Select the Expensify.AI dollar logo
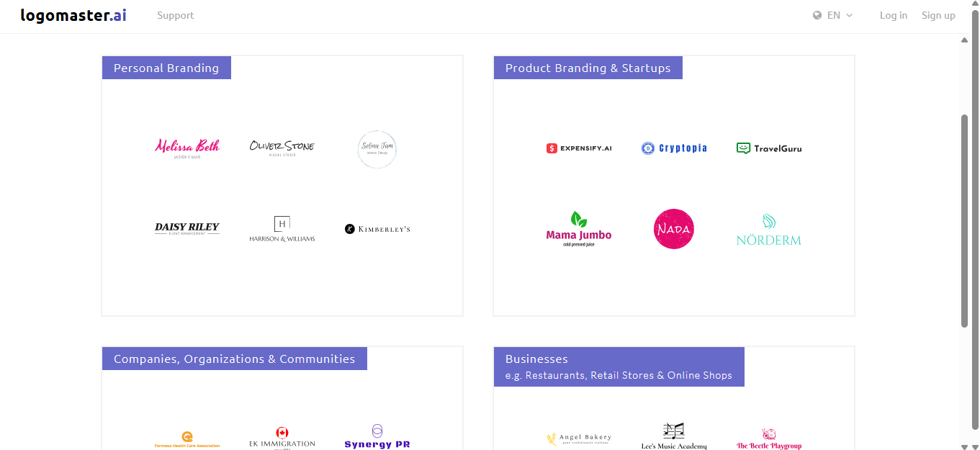Image resolution: width=980 pixels, height=450 pixels. (579, 148)
